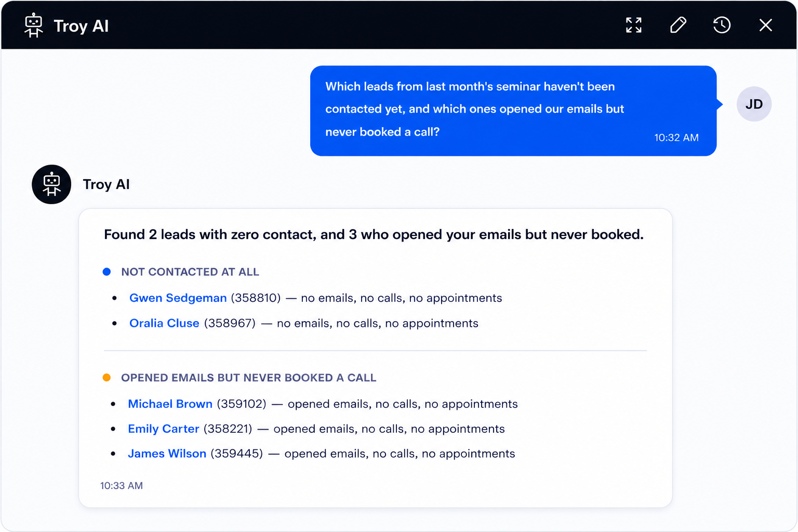Image resolution: width=798 pixels, height=532 pixels.
Task: Open the chat history clock icon
Action: (x=722, y=25)
